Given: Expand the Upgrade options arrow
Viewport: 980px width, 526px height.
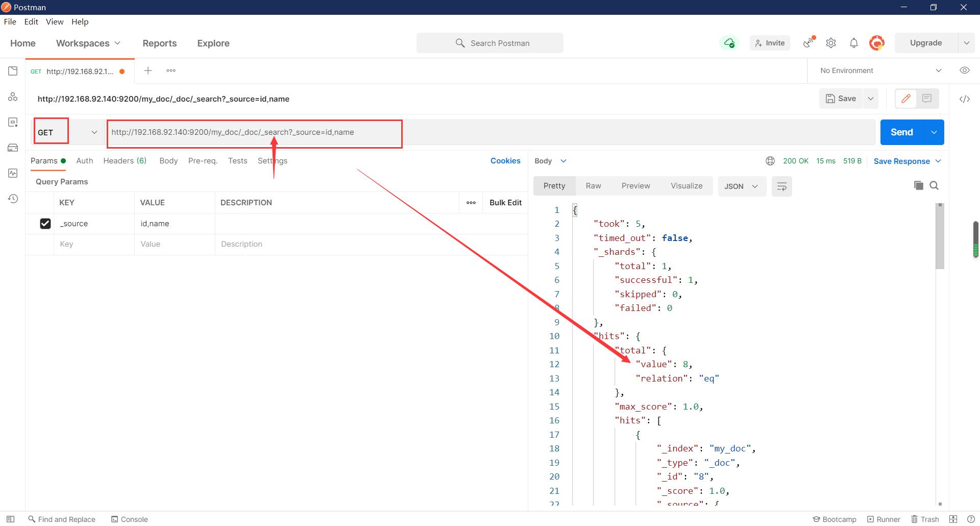Looking at the screenshot, I should point(966,43).
